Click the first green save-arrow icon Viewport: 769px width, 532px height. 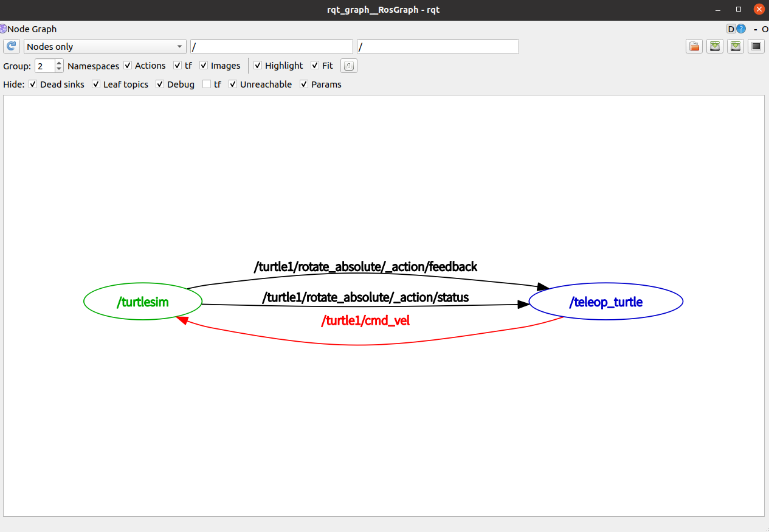715,46
